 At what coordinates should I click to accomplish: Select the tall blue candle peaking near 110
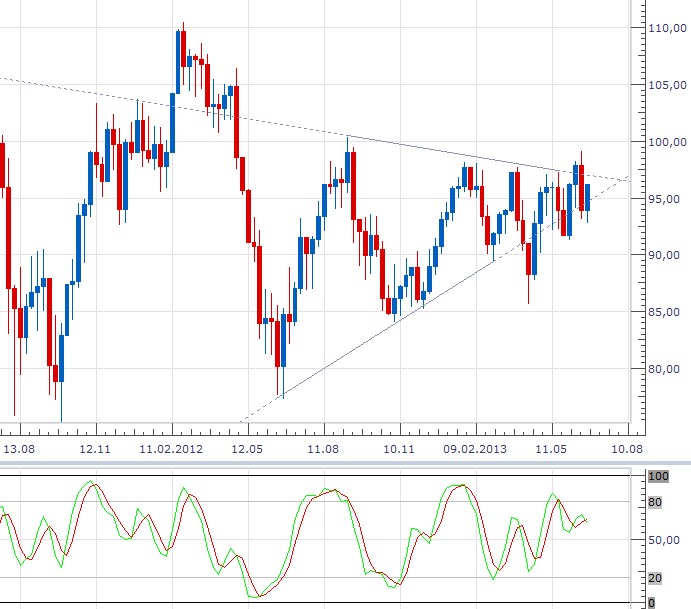(x=178, y=62)
